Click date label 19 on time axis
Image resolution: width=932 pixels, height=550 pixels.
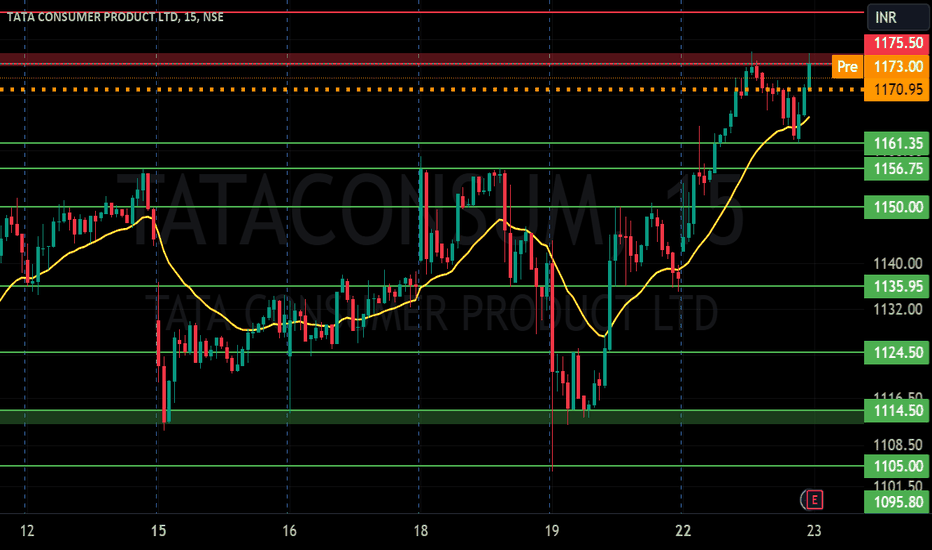[x=552, y=531]
